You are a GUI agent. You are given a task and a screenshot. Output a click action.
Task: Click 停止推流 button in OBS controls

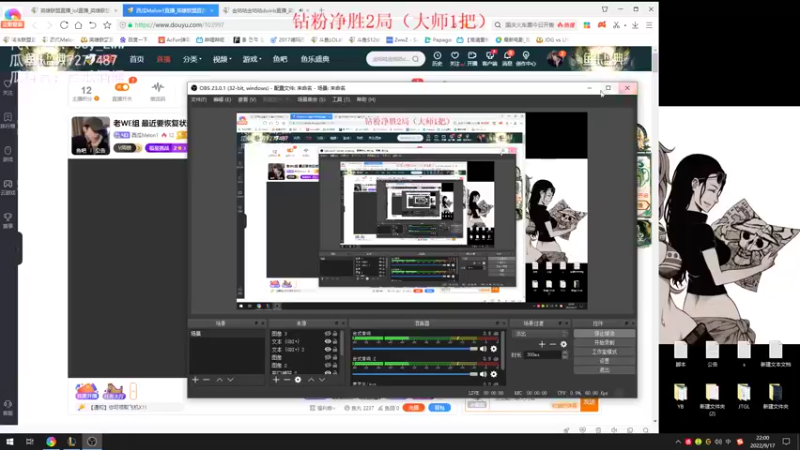[x=605, y=334]
